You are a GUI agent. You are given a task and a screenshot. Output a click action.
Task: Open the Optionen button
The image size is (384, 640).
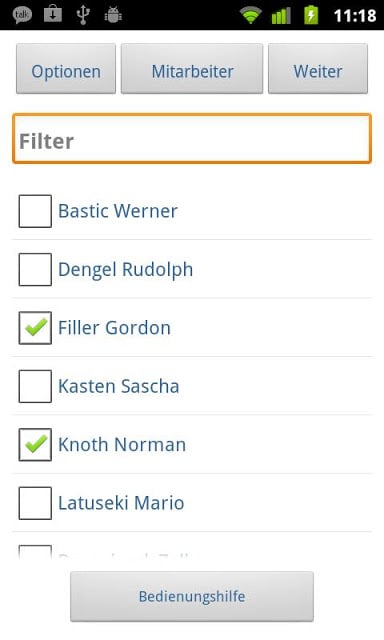[x=66, y=69]
